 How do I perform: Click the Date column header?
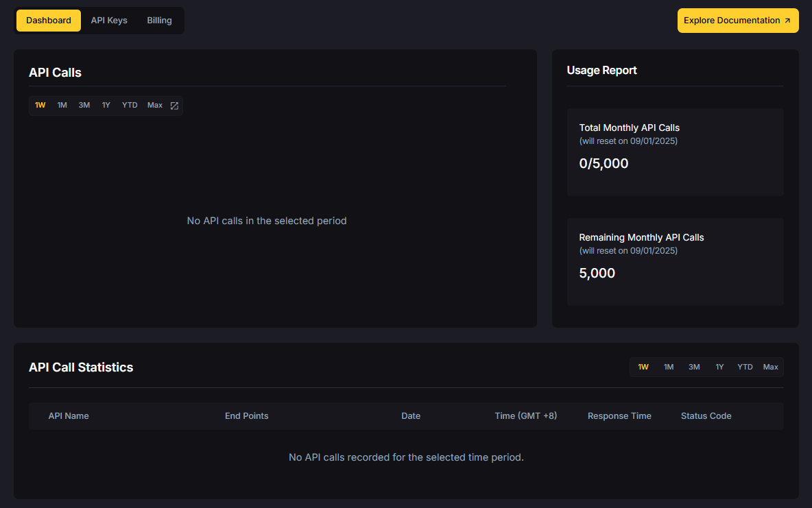pyautogui.click(x=411, y=415)
